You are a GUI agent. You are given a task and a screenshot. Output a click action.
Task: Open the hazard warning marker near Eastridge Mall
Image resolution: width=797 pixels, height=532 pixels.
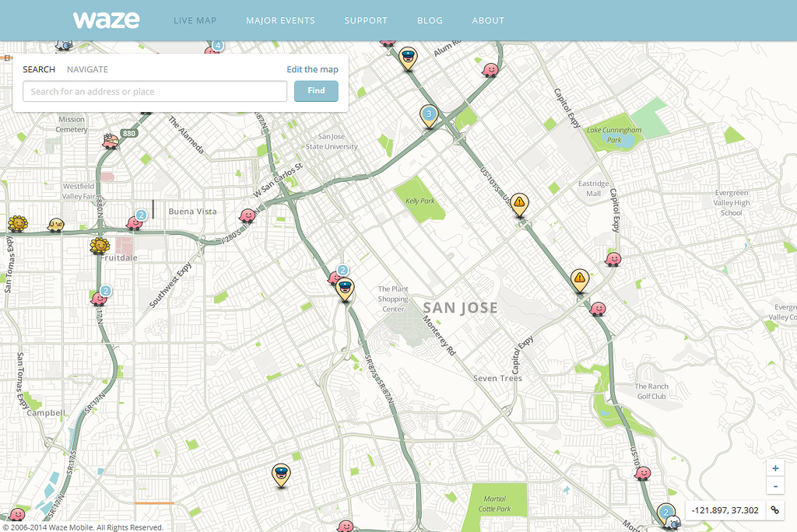pos(519,203)
